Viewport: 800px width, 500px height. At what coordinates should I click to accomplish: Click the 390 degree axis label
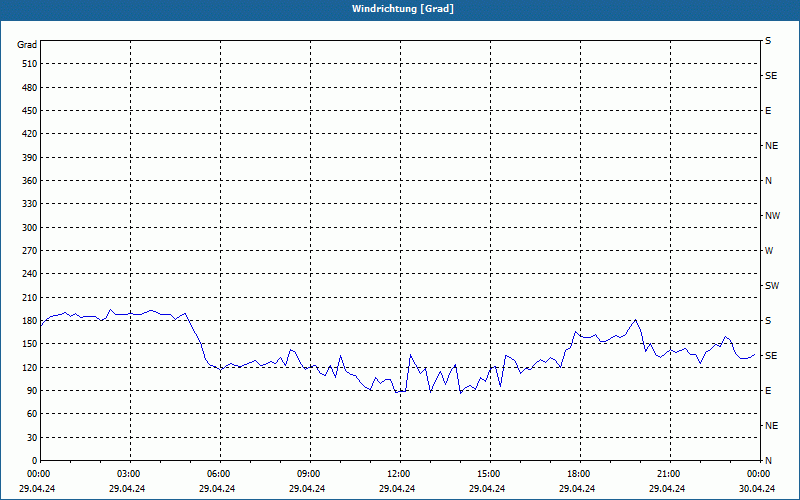(x=30, y=158)
